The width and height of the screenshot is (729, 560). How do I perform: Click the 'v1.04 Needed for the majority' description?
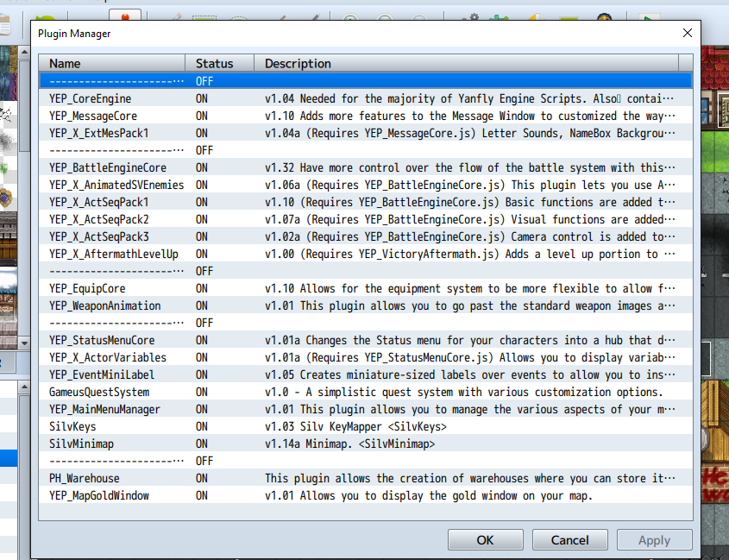coord(469,98)
